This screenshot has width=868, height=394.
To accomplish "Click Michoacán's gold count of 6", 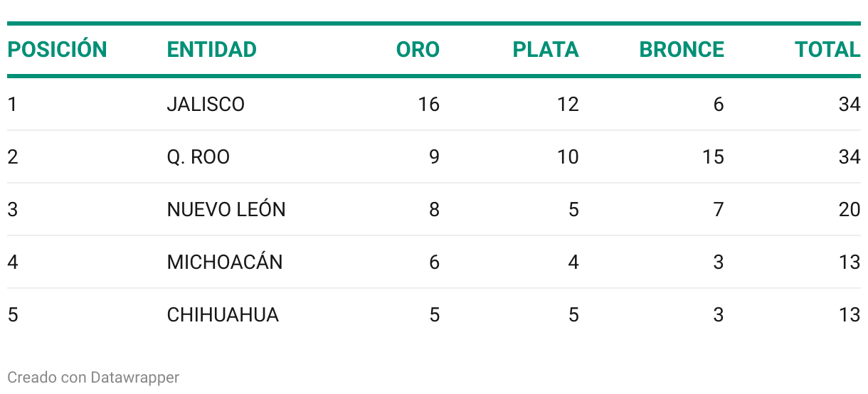I will pos(434,262).
